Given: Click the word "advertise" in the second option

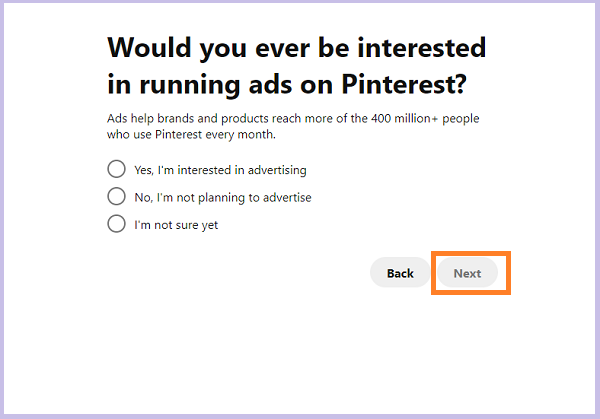Looking at the screenshot, I should 287,197.
